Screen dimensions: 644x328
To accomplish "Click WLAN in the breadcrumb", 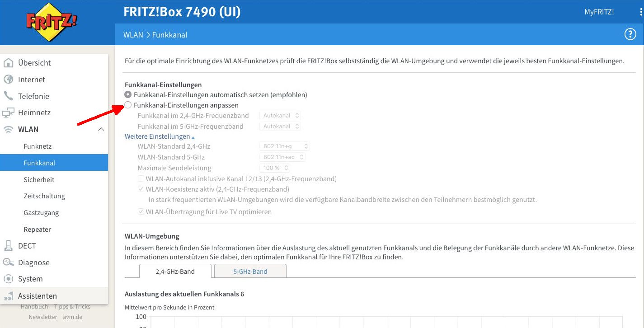I will point(133,35).
